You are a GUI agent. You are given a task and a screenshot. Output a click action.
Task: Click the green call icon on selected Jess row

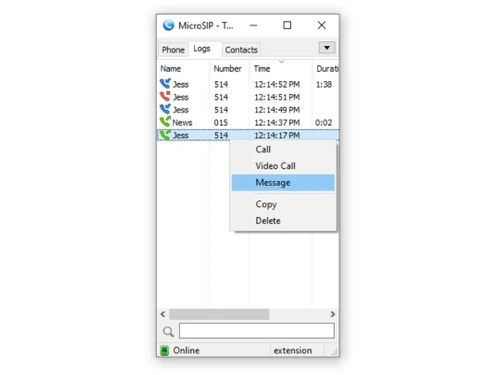click(x=165, y=135)
